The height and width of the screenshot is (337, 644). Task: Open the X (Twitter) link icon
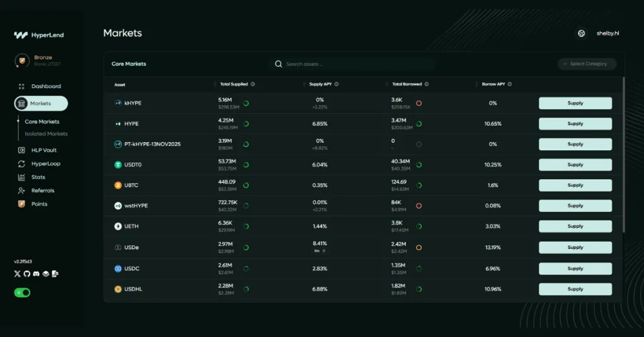click(x=17, y=273)
